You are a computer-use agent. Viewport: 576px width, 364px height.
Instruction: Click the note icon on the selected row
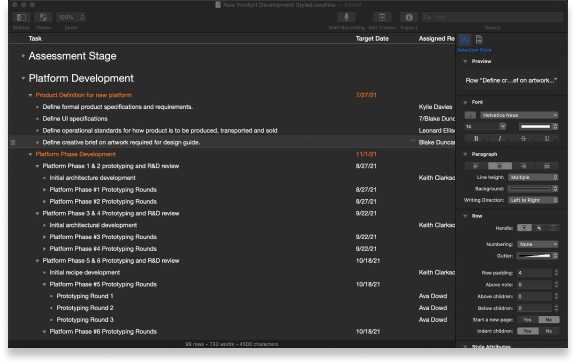tap(413, 141)
